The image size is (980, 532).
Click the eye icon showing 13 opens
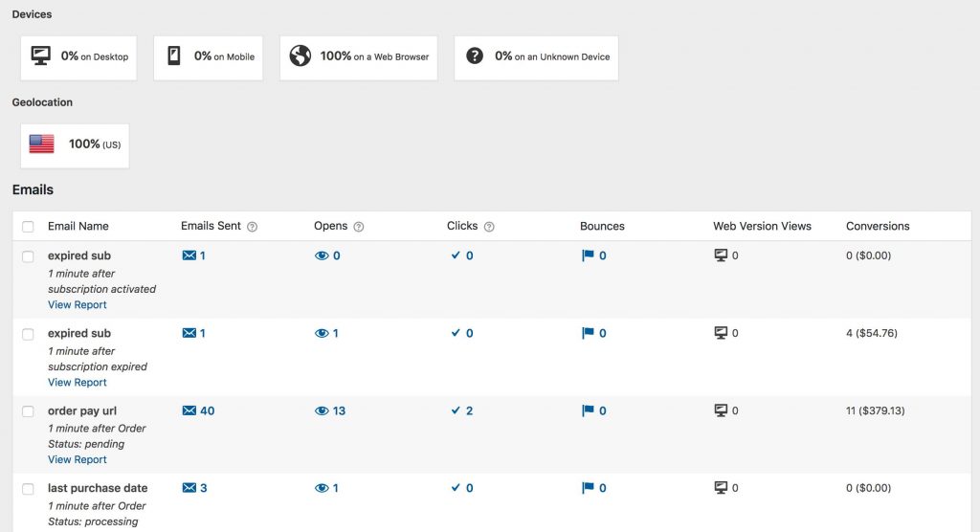tap(322, 410)
